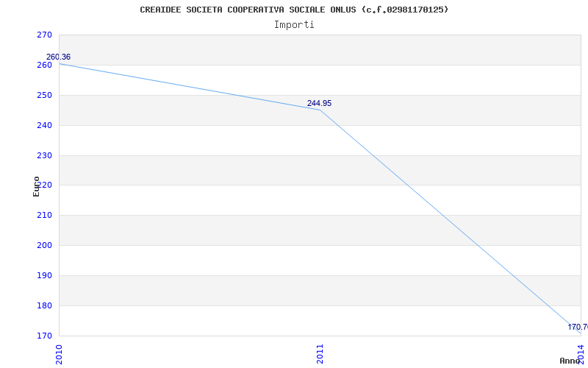Click the 180 y-axis tick label

click(x=44, y=305)
